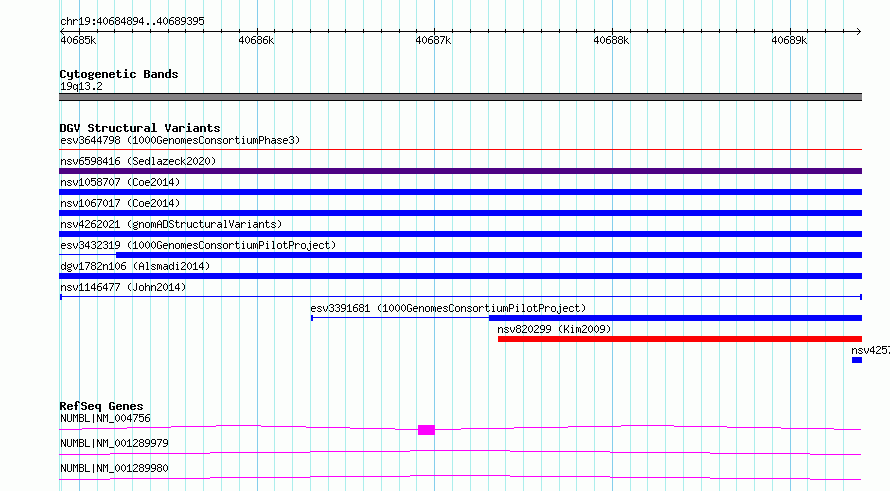Click the esv3644798 (1000GenomesConsortiumPhase3) label

180,140
